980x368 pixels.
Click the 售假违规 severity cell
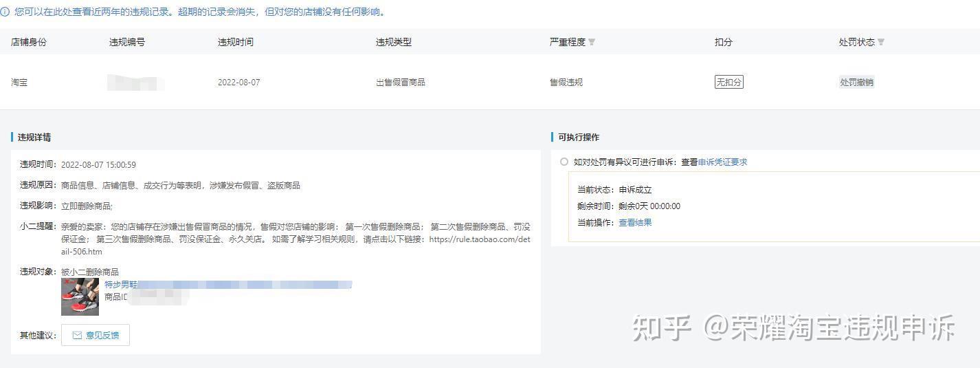tap(566, 82)
